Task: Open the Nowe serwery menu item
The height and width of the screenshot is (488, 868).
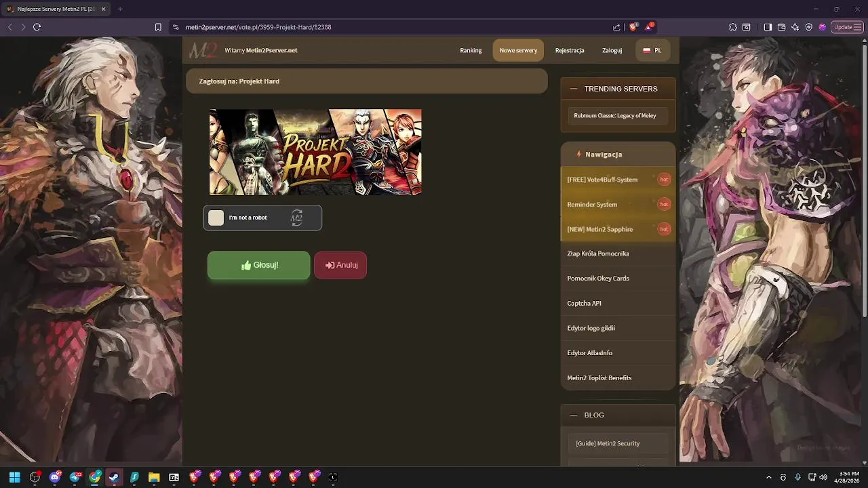Action: [x=518, y=50]
